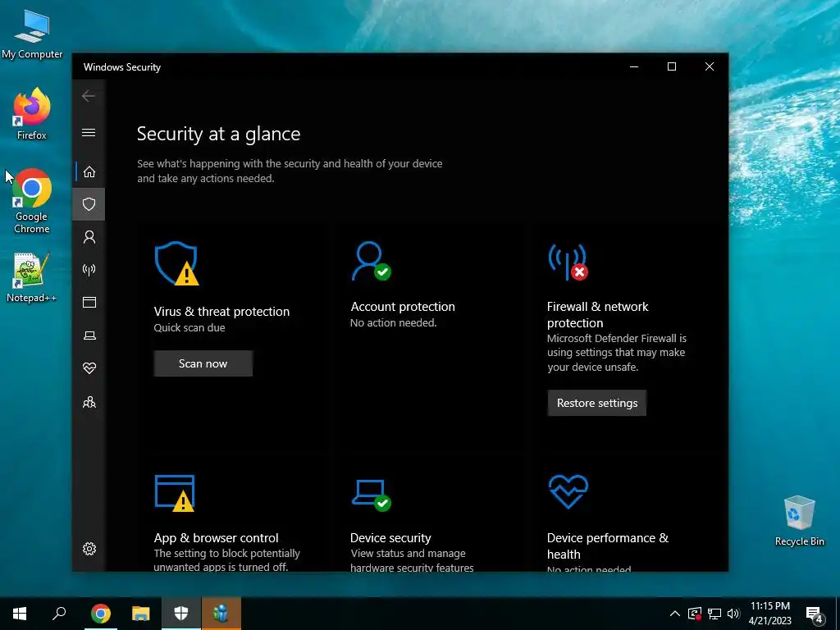The width and height of the screenshot is (840, 630).
Task: Open Device performance heart icon in sidebar
Action: pyautogui.click(x=89, y=368)
